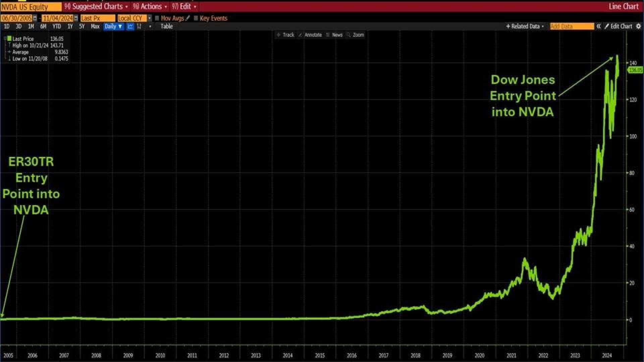Click the end date field 11/04/2024
Screen dimensions: 644x362
click(58, 18)
